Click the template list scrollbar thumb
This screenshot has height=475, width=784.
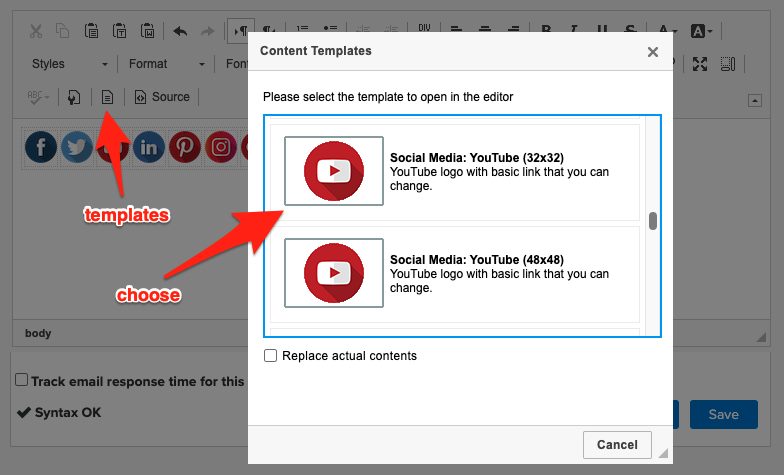[x=653, y=221]
